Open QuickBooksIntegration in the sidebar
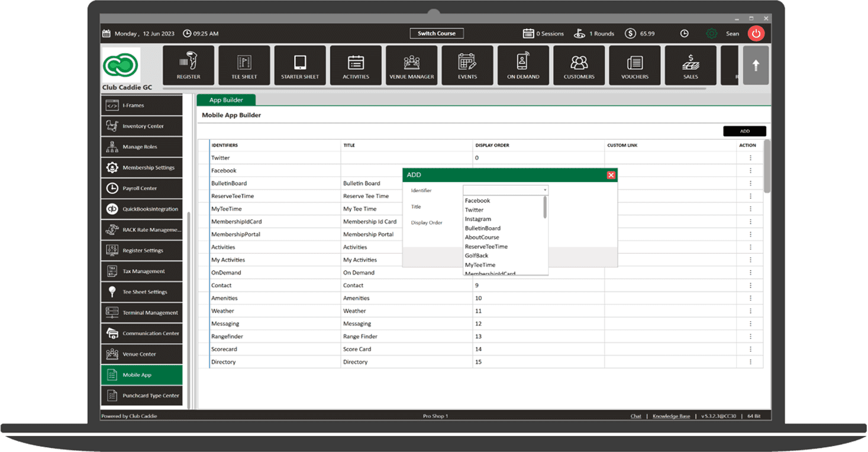The height and width of the screenshot is (452, 868). (x=141, y=209)
